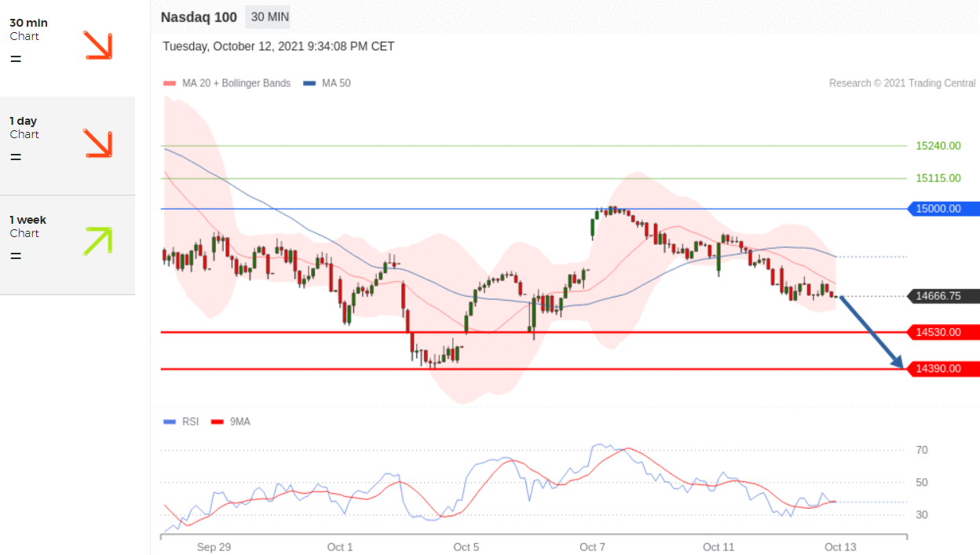Screen dimensions: 980x555
Task: Click the RSI 50 level label
Action: 922,483
